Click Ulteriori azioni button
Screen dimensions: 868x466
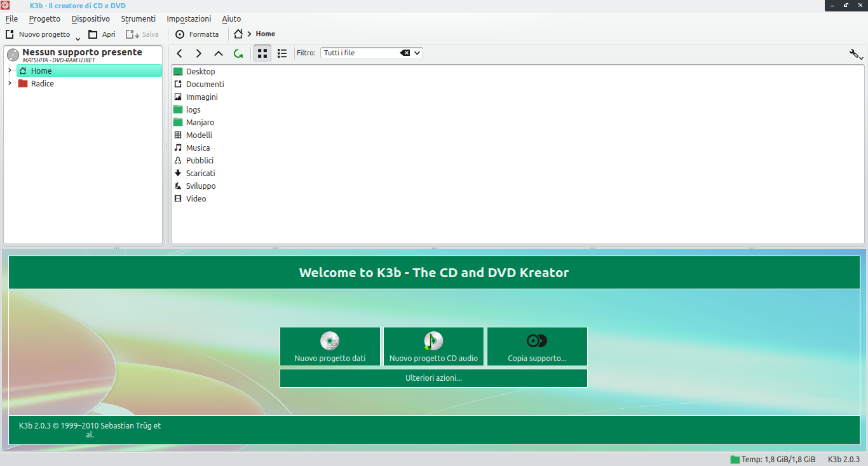point(433,378)
